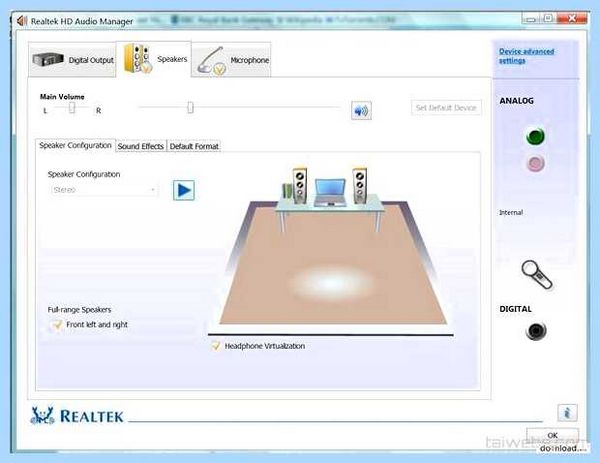Click the OK button
Viewport: 600px width, 463px height.
pos(553,435)
